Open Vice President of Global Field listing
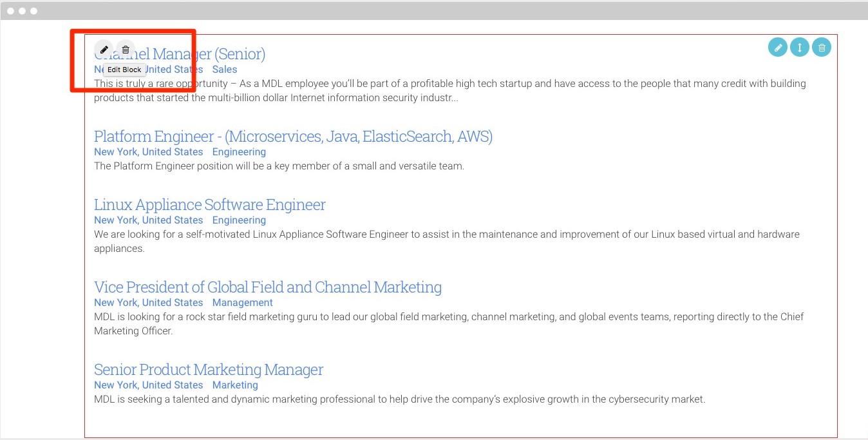The height and width of the screenshot is (440, 868). click(267, 287)
